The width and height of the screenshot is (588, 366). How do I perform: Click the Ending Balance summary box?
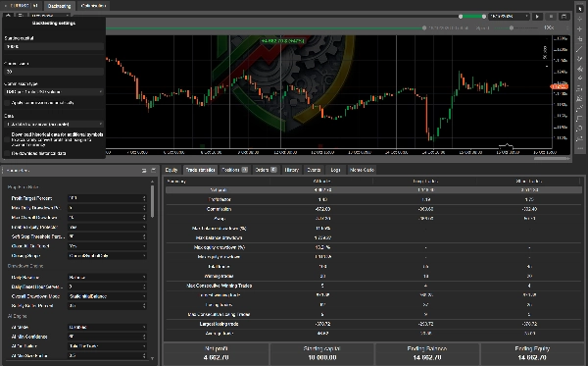pyautogui.click(x=426, y=353)
